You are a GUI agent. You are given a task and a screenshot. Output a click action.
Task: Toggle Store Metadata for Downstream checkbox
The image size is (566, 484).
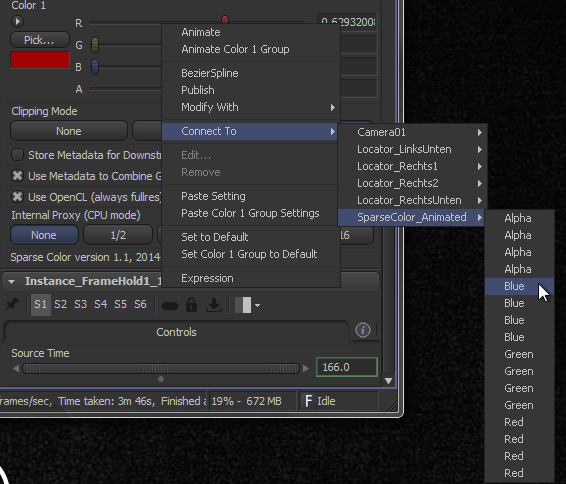[17, 155]
